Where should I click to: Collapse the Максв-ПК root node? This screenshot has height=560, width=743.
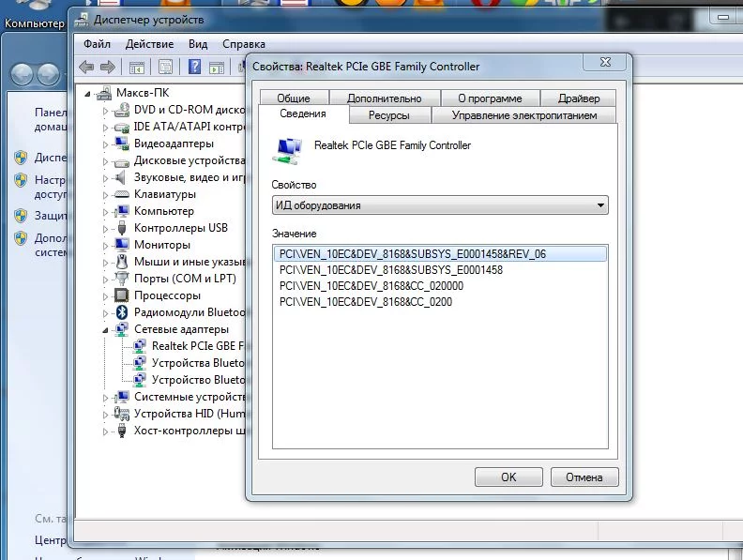click(89, 93)
